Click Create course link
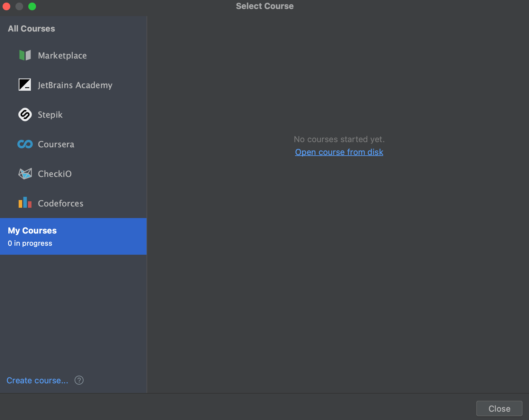This screenshot has height=420, width=529. pos(37,380)
